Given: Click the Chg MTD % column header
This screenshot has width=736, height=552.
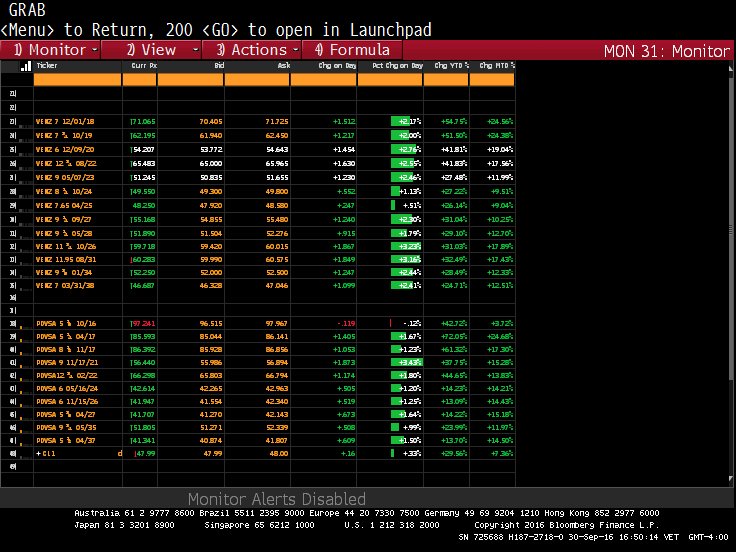Looking at the screenshot, I should [x=497, y=66].
